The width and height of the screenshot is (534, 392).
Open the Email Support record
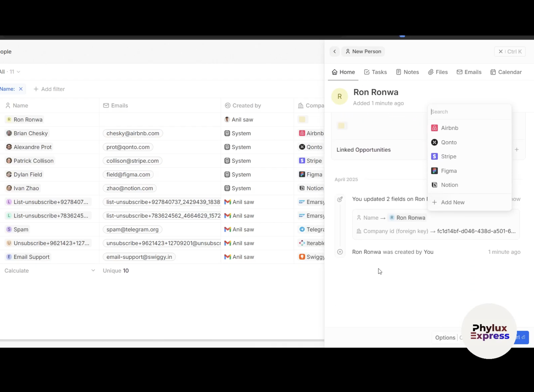[28, 257]
